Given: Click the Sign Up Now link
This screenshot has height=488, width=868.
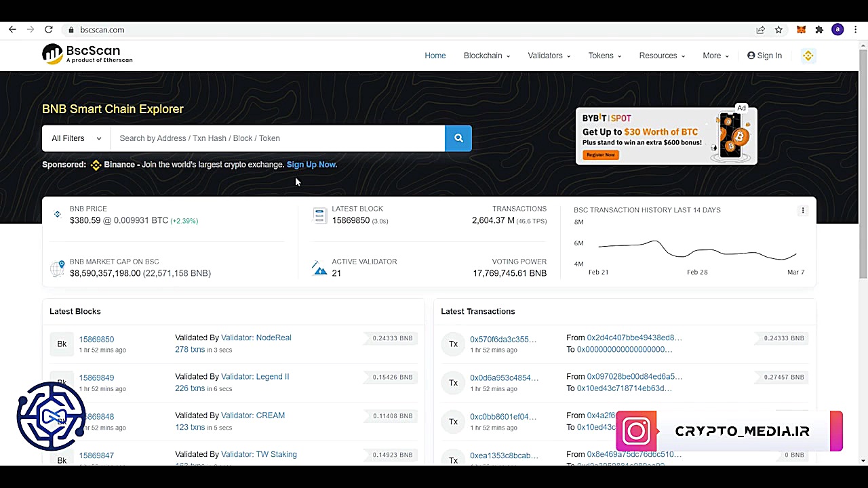Looking at the screenshot, I should (311, 165).
